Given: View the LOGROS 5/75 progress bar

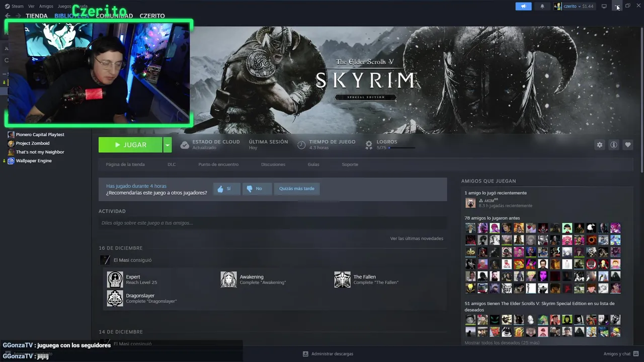Looking at the screenshot, I should (x=402, y=148).
